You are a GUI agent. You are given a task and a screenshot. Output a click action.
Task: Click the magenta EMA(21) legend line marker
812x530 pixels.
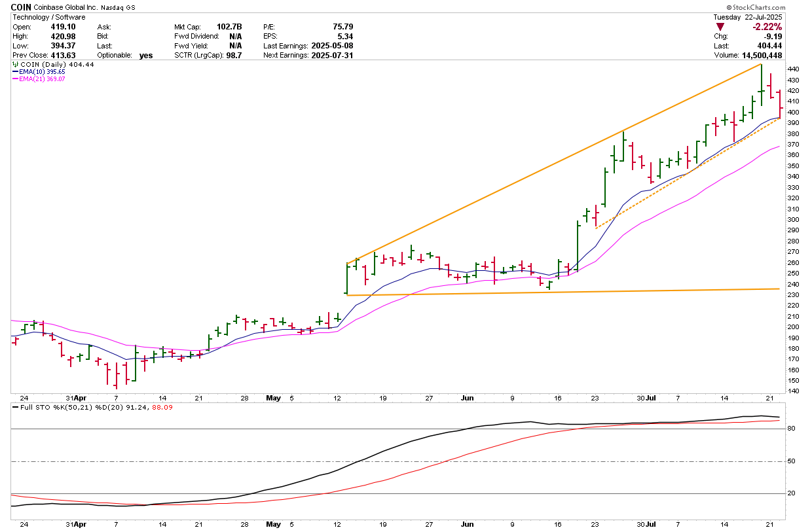pyautogui.click(x=16, y=79)
